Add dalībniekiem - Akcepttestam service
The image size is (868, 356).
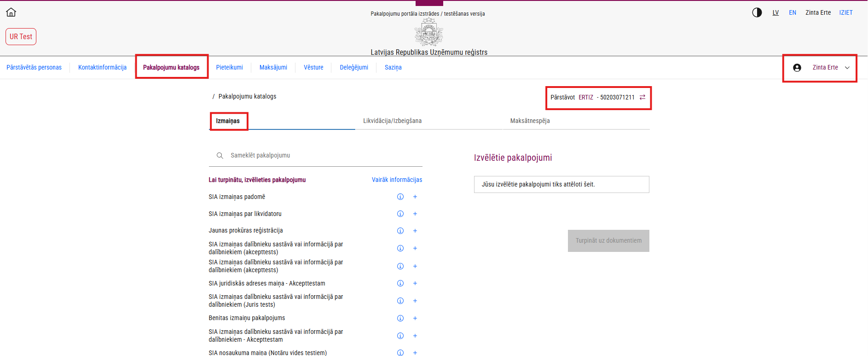coord(415,336)
